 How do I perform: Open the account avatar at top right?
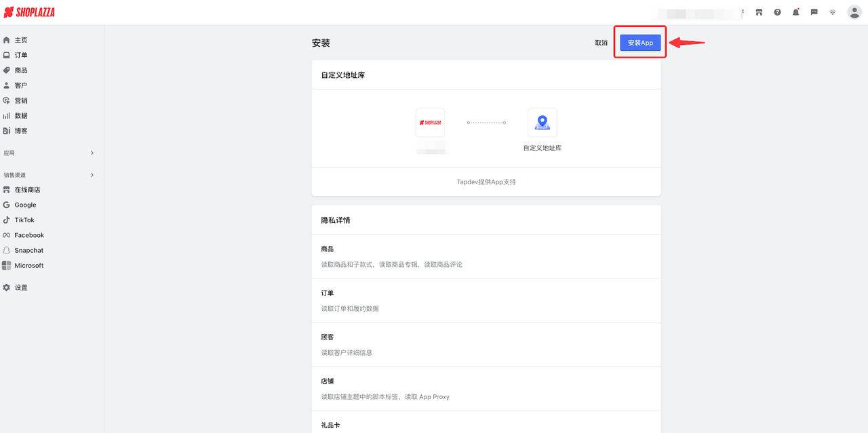point(854,12)
